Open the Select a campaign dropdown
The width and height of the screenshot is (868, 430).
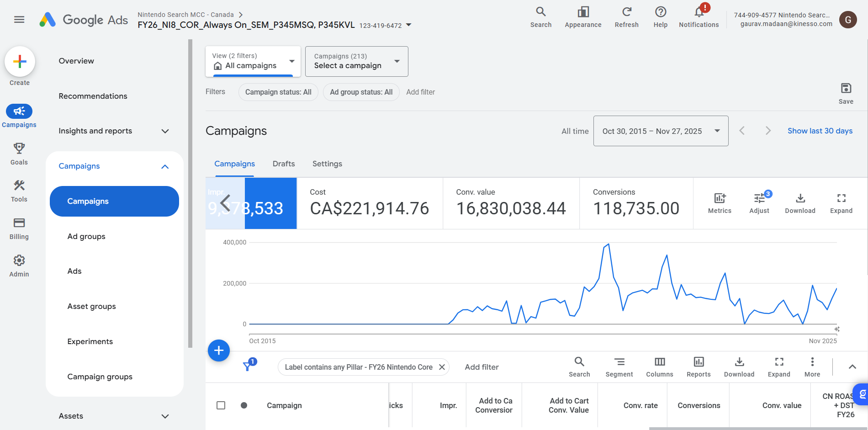pos(356,61)
